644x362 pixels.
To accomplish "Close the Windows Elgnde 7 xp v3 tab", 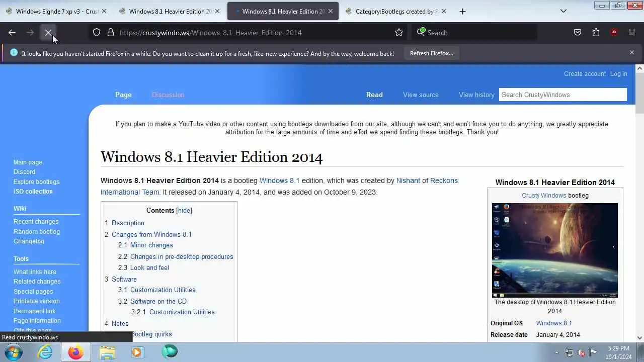I will [x=104, y=11].
